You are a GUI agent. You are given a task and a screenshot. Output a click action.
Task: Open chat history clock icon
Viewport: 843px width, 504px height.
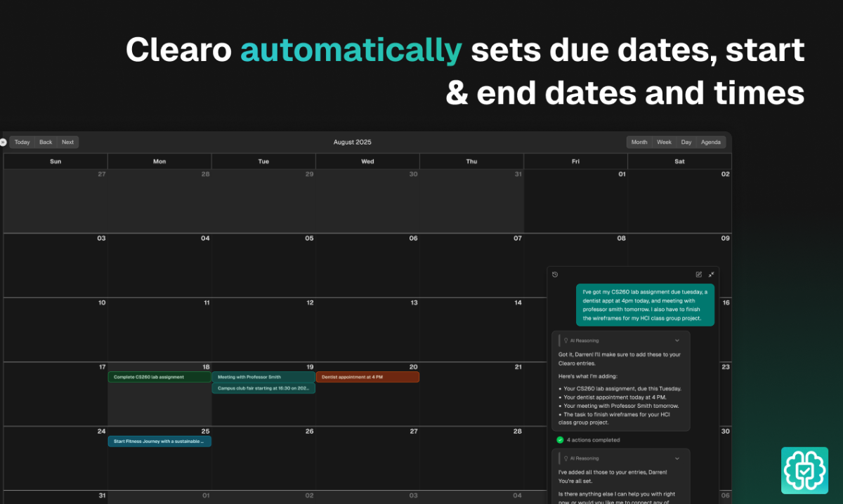click(555, 274)
